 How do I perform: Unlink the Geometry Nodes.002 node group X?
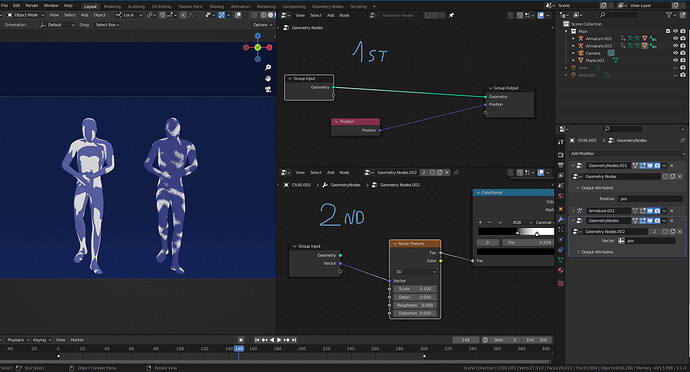coord(446,173)
